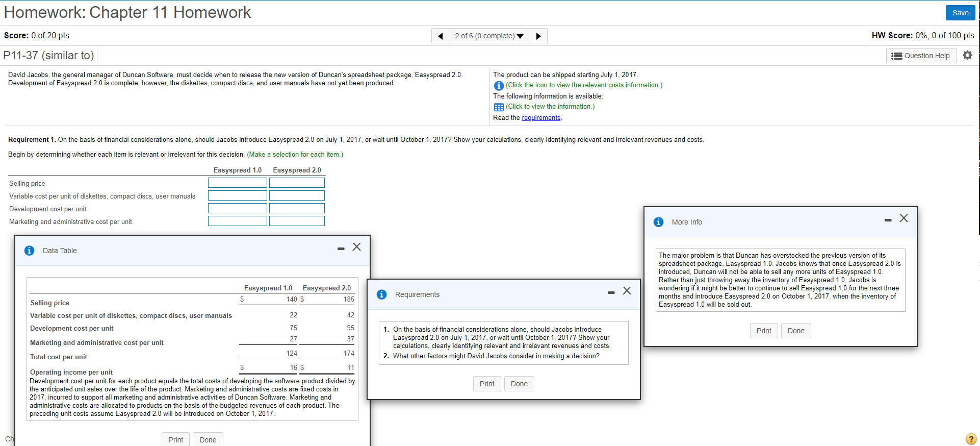
Task: Select Marketing and administrative Easyspread 1.0 dropdown
Action: 238,221
